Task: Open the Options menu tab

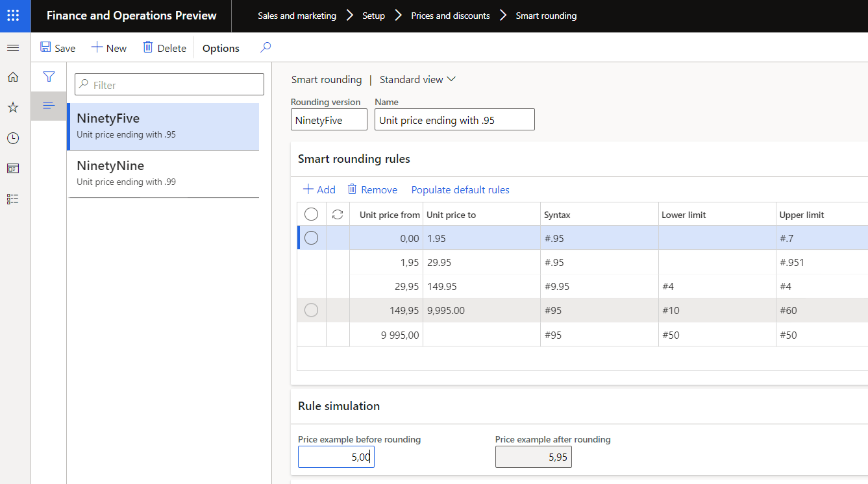Action: [x=221, y=49]
